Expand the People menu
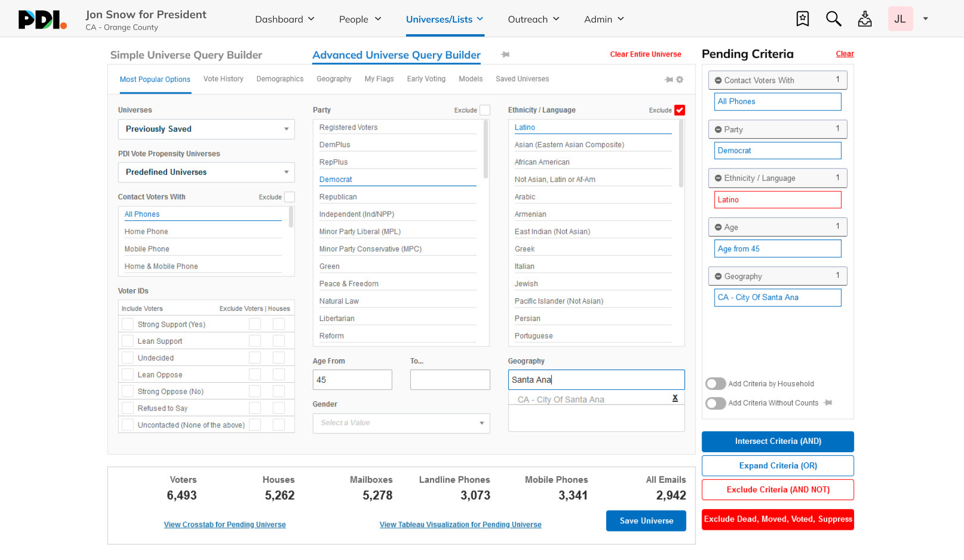The height and width of the screenshot is (560, 964). [x=360, y=19]
